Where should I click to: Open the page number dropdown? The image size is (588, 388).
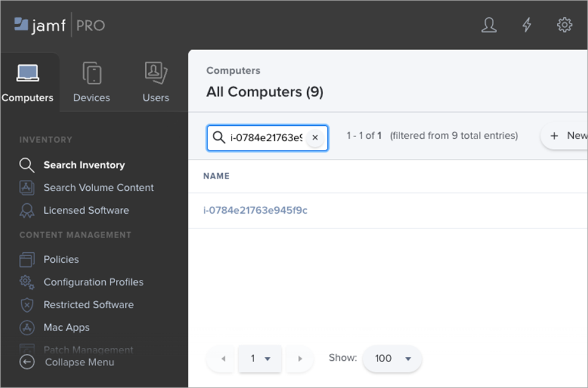pyautogui.click(x=260, y=358)
